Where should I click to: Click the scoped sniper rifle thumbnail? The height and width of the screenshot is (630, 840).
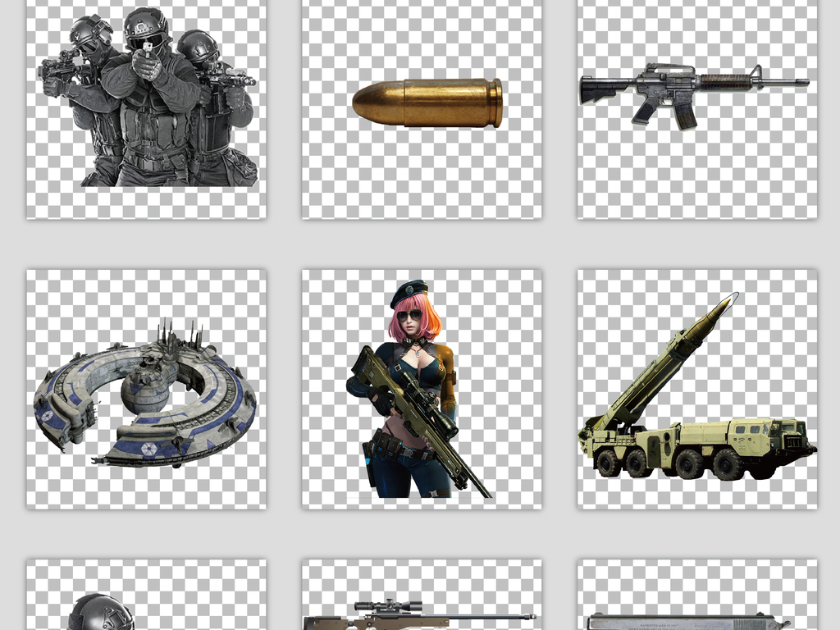click(418, 617)
